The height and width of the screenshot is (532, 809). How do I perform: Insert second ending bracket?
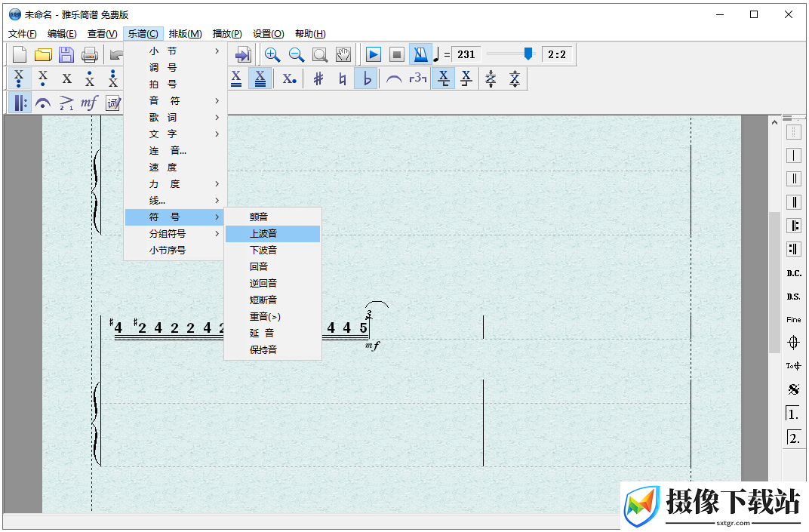click(x=793, y=438)
